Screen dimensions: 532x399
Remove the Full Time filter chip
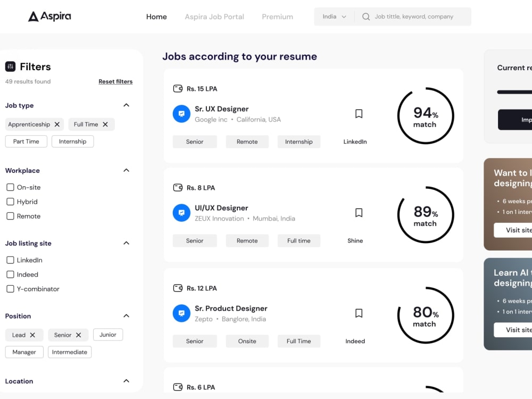click(x=105, y=124)
